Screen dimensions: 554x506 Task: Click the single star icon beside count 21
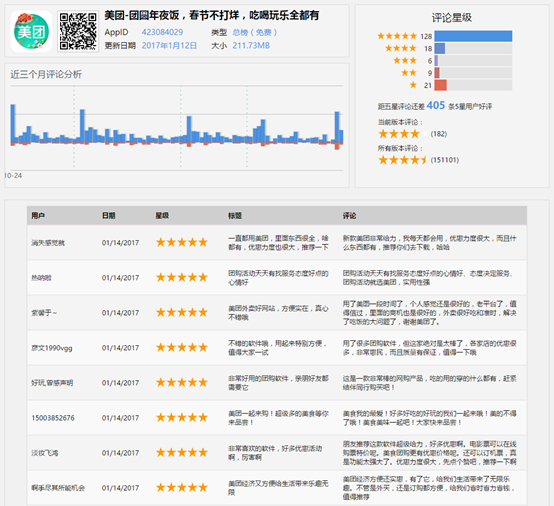413,85
